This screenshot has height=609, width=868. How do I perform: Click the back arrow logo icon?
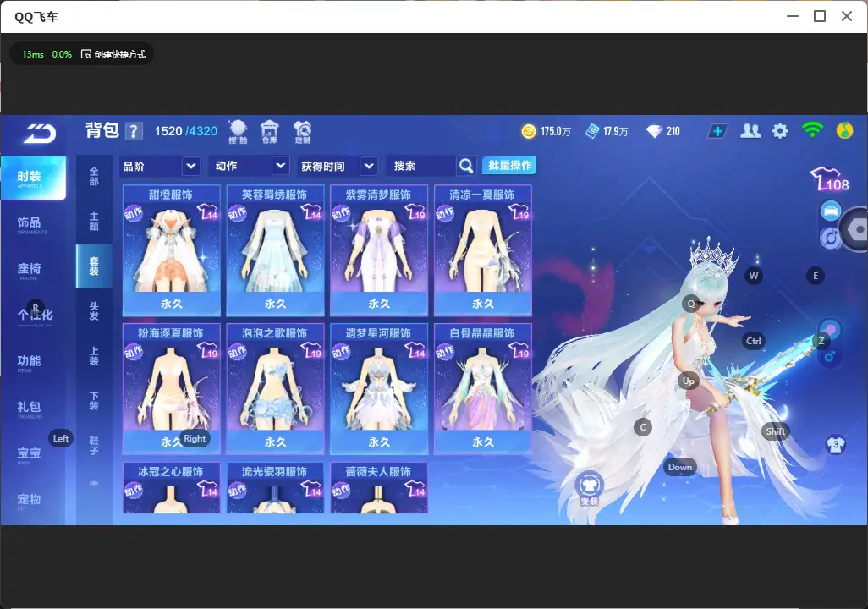40,134
